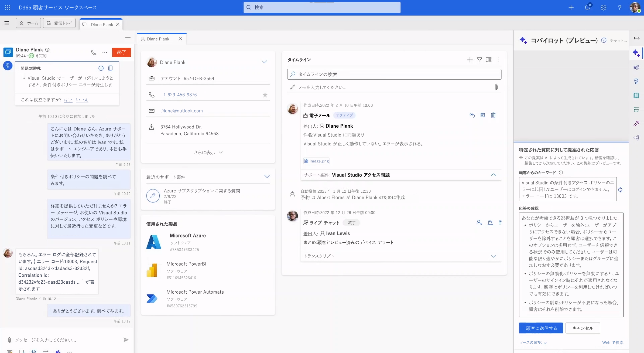This screenshot has height=353, width=644.
Task: Open Web で検索 link
Action: point(613,342)
